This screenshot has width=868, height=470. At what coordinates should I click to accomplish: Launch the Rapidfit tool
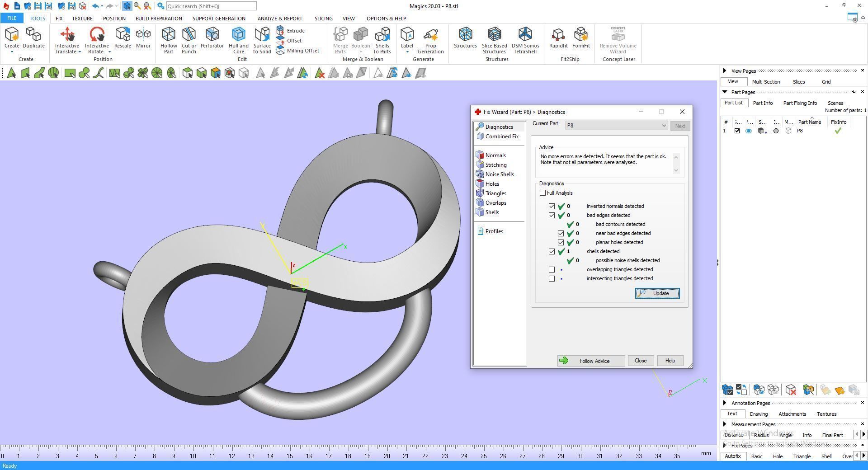click(x=558, y=38)
